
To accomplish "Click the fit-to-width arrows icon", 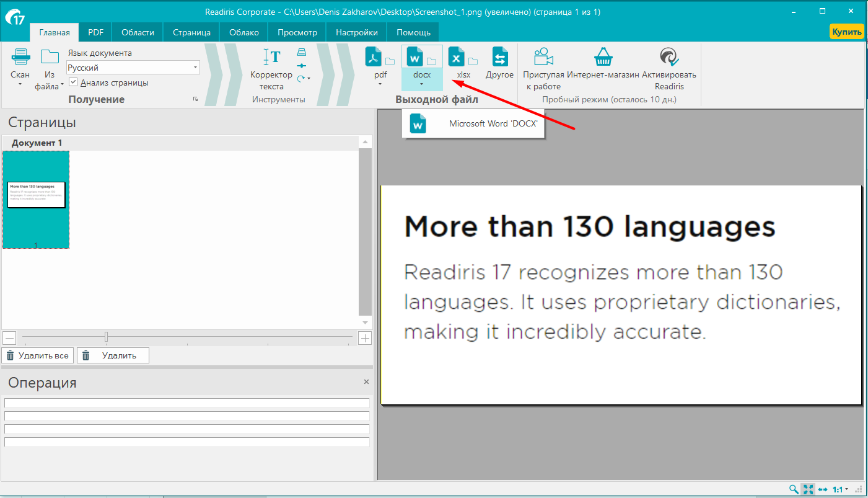I will pos(823,489).
